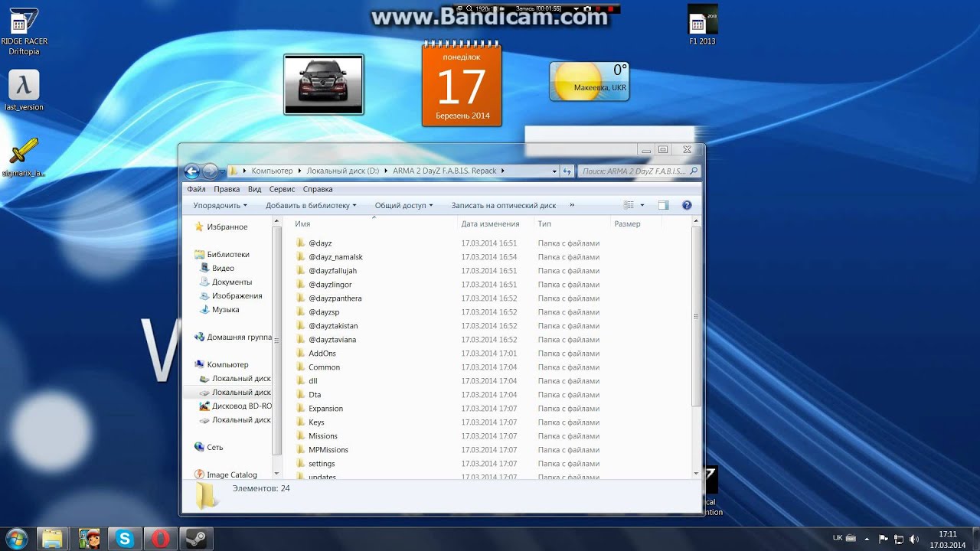The height and width of the screenshot is (551, 980).
Task: Click the Explorer search field
Action: [639, 171]
